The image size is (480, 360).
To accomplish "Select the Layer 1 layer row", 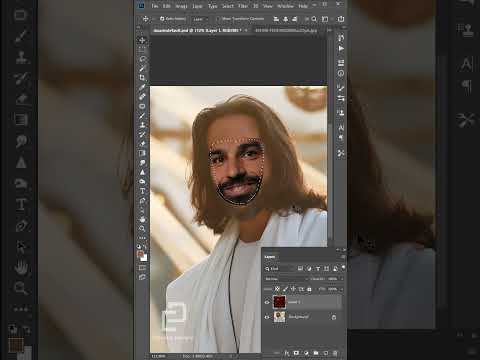I will pyautogui.click(x=303, y=302).
